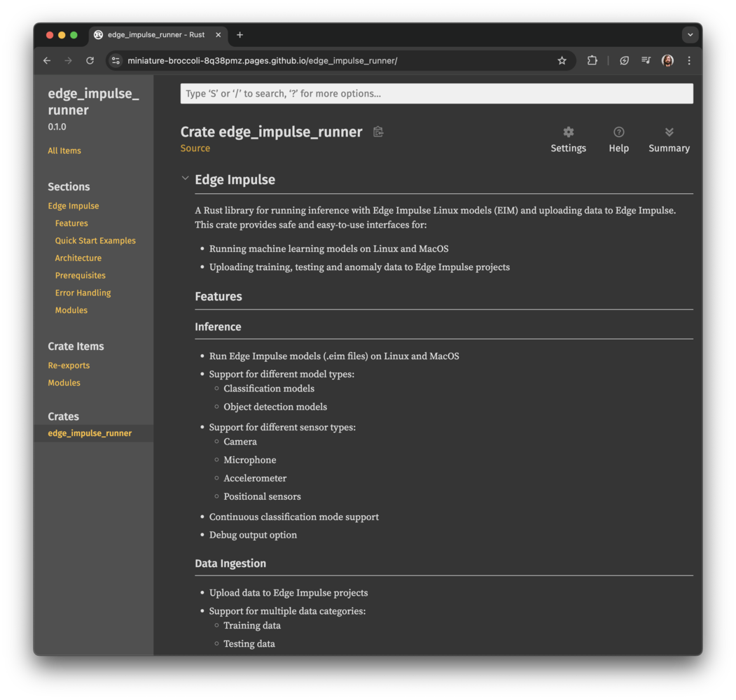Viewport: 736px width, 700px height.
Task: Bookmark this page with the star icon
Action: (x=562, y=60)
